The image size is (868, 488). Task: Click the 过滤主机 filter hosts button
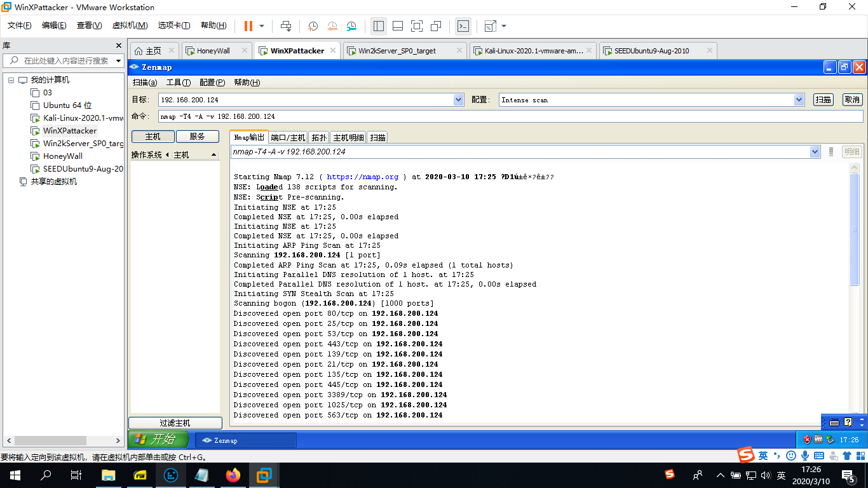tap(175, 423)
